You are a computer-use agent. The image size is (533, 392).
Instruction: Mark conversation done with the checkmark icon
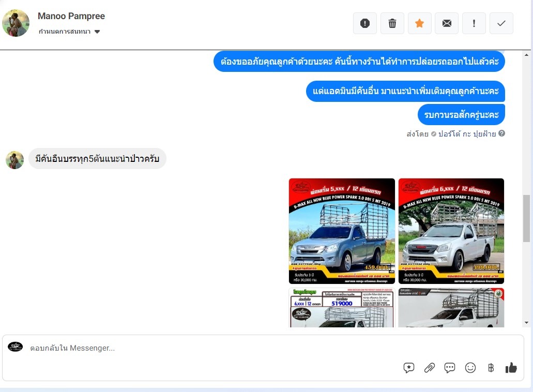[501, 23]
